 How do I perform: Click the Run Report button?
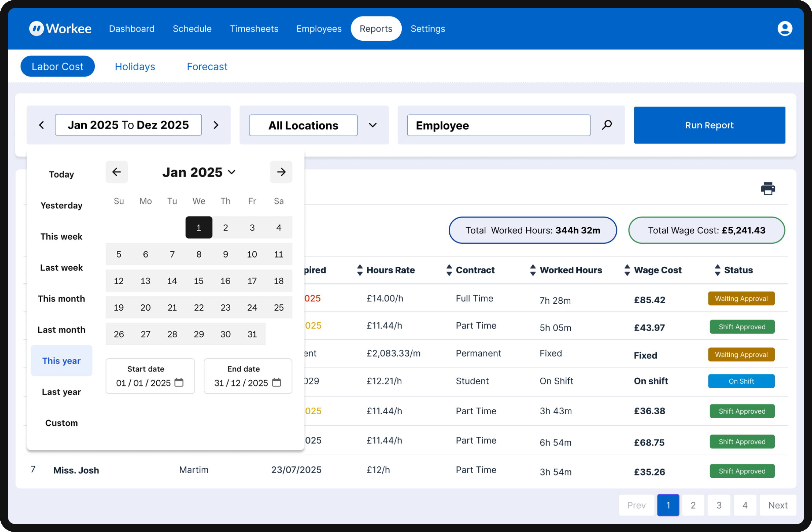coord(709,125)
